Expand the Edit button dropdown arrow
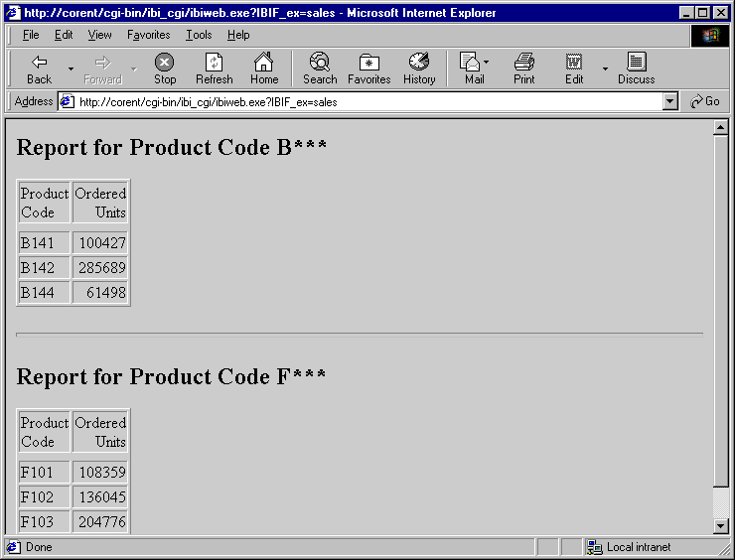735x560 pixels. [605, 69]
